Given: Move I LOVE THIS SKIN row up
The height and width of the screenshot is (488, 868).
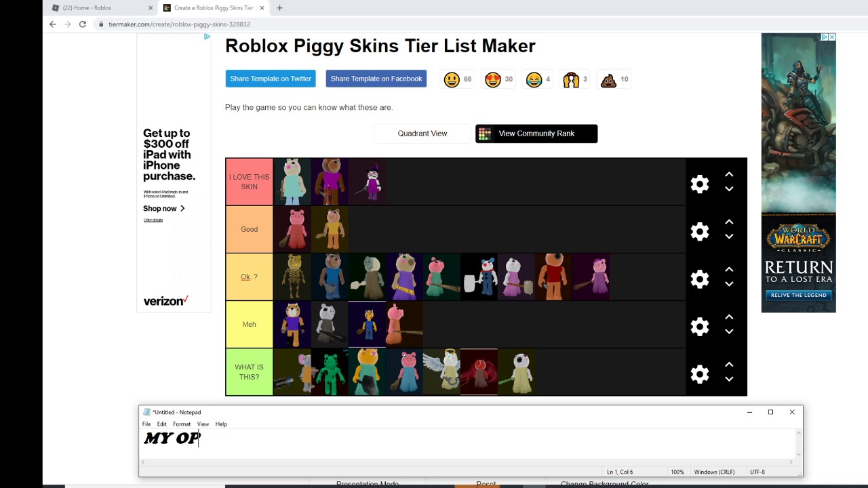Looking at the screenshot, I should pos(729,175).
